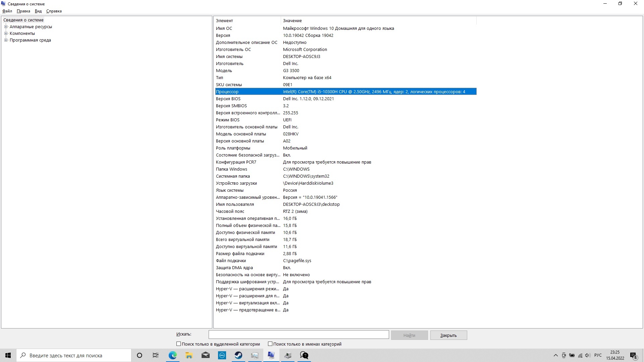Select the Конфигурация PCR7 row
This screenshot has width=644, height=362.
[x=345, y=162]
